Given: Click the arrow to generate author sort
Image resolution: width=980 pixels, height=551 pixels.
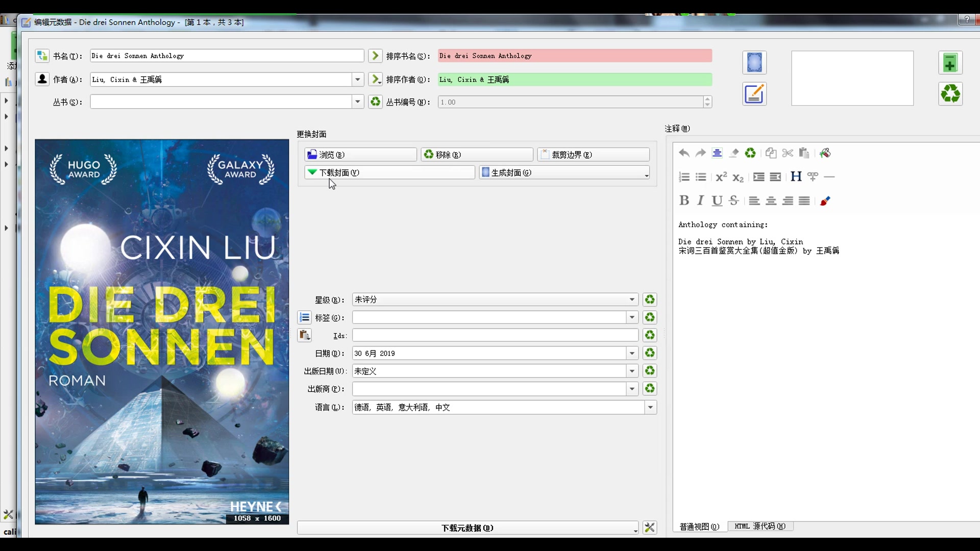Looking at the screenshot, I should tap(375, 79).
